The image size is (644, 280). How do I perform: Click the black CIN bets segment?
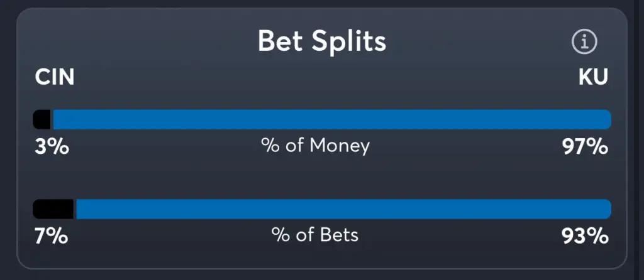tap(53, 209)
